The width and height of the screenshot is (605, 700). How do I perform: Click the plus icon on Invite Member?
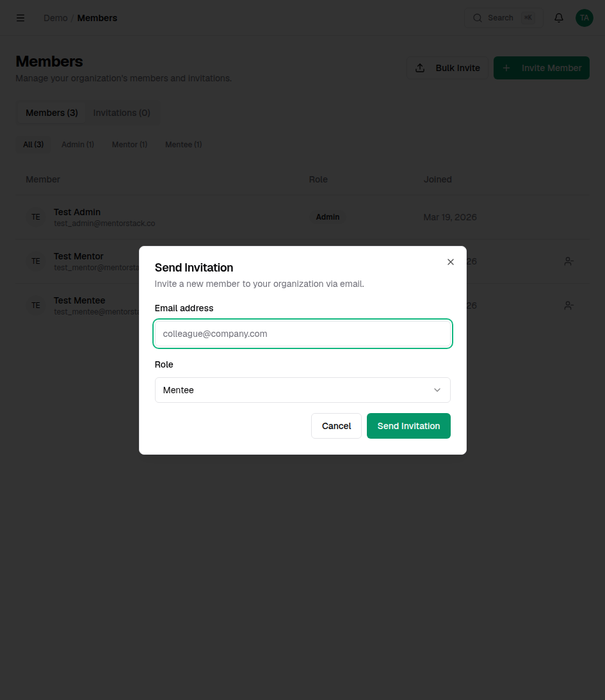coord(506,67)
